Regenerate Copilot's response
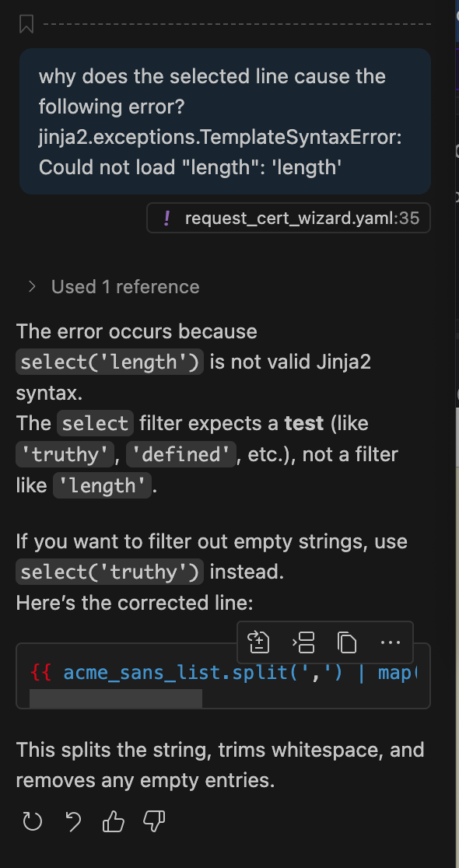Screen dimensions: 459x868 (32, 821)
